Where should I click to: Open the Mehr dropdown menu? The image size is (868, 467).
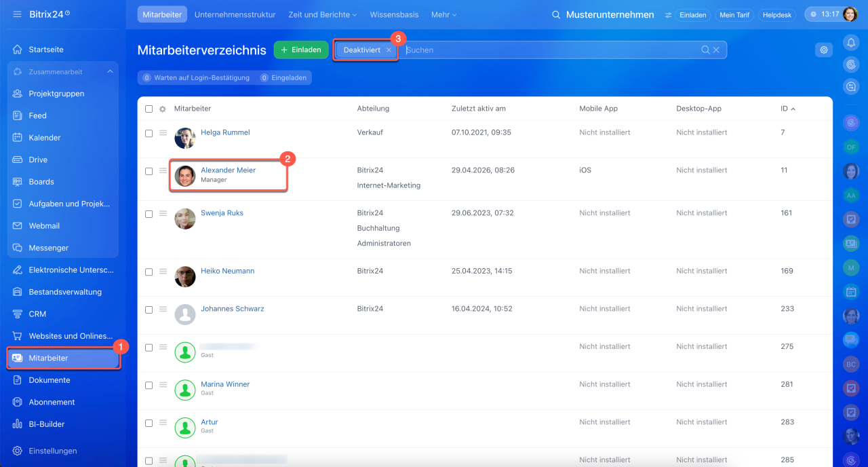444,14
